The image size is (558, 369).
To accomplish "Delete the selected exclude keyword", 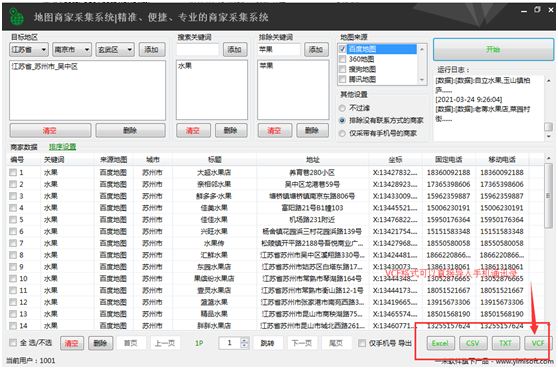I will coord(312,131).
